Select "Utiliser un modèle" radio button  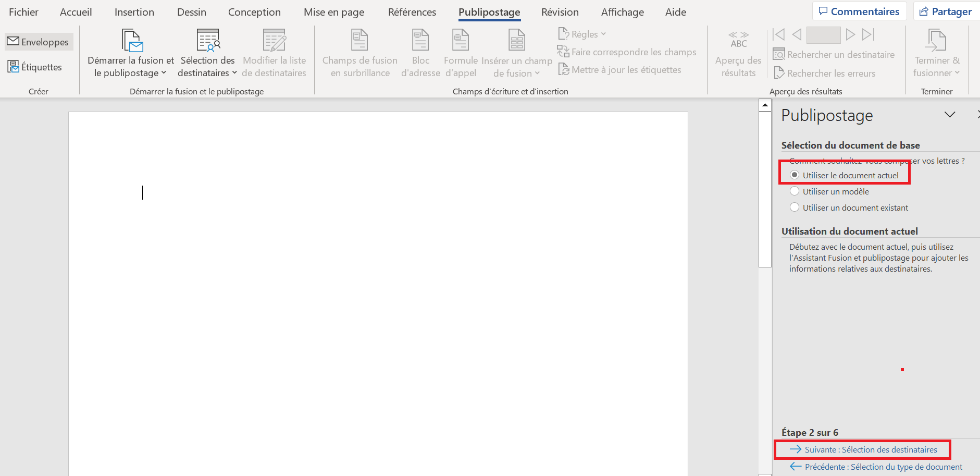[795, 191]
